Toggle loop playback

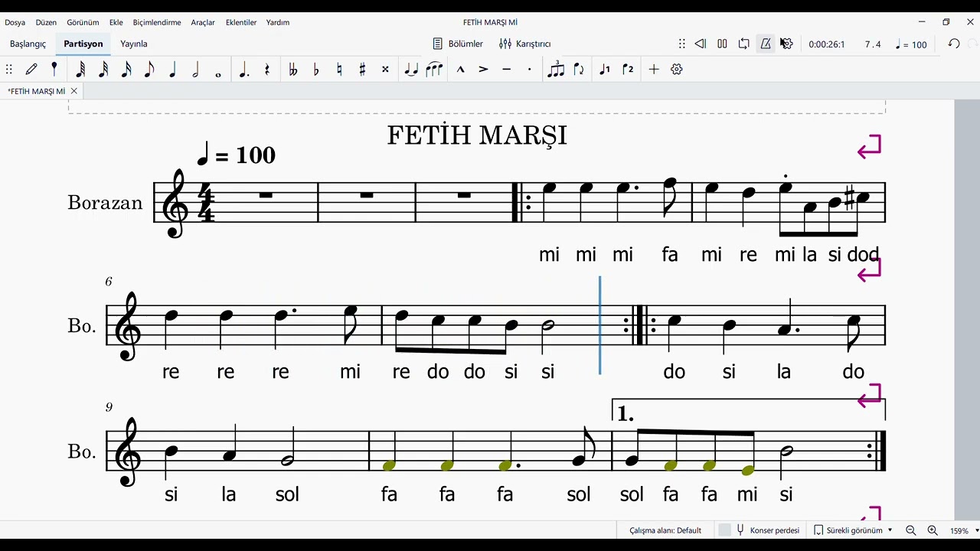743,44
